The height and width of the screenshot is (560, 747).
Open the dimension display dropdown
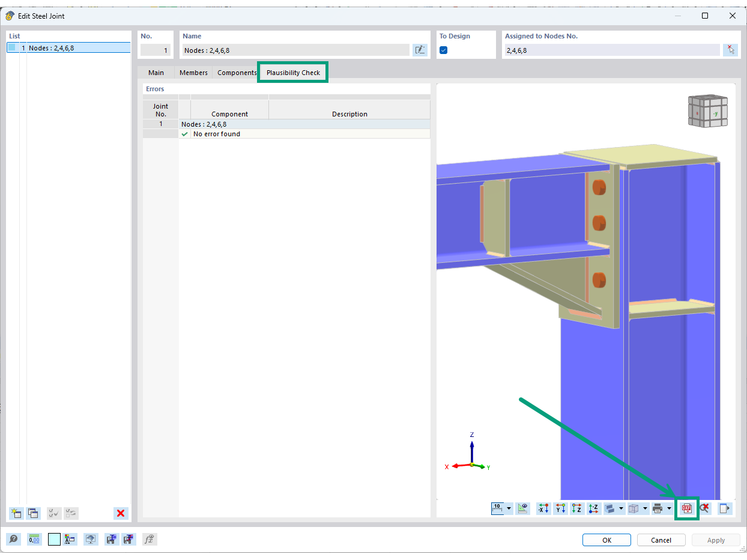508,508
